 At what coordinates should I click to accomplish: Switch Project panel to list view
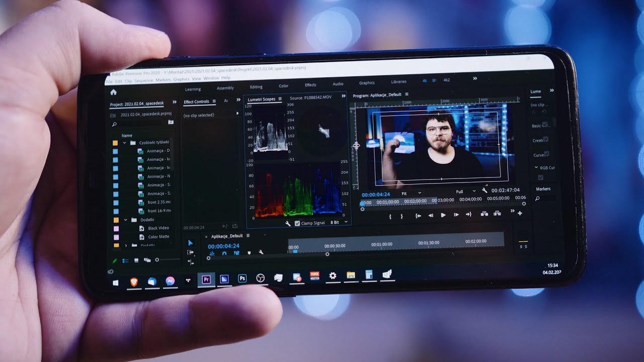(125, 261)
